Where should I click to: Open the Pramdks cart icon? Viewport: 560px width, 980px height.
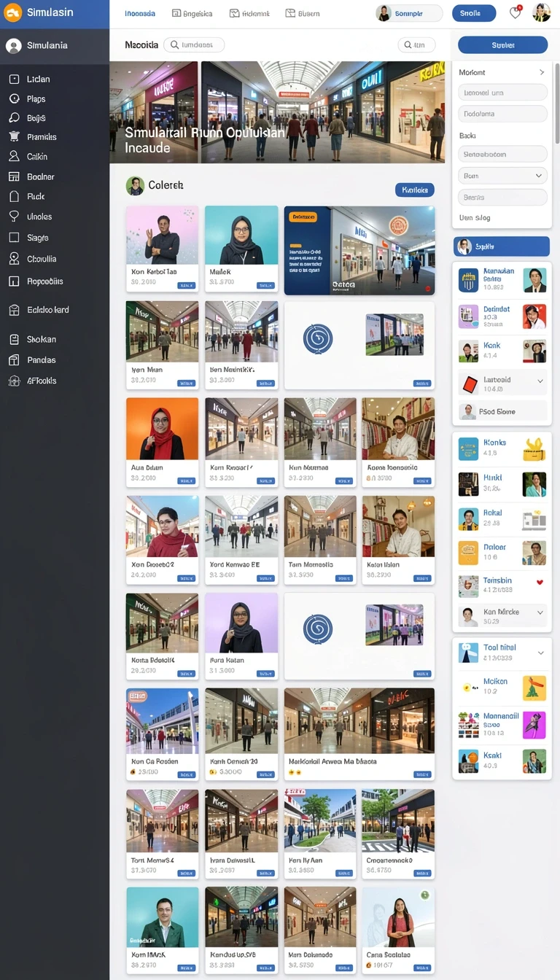pyautogui.click(x=13, y=136)
